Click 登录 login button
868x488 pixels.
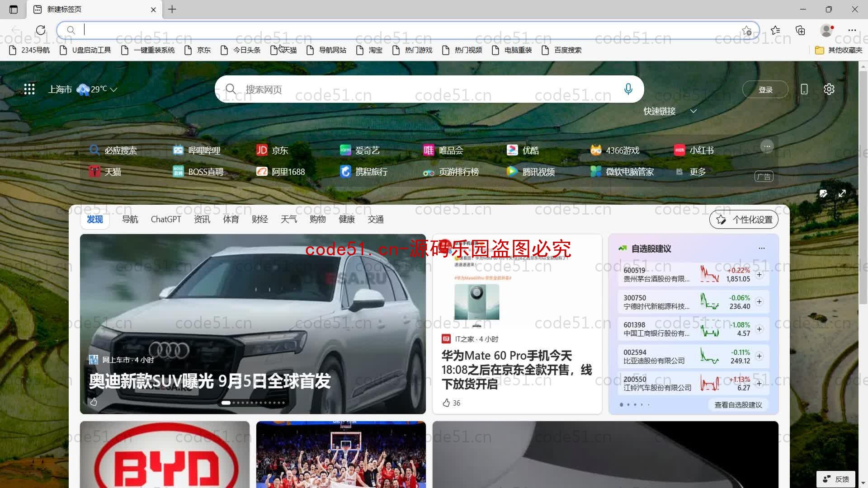(765, 89)
